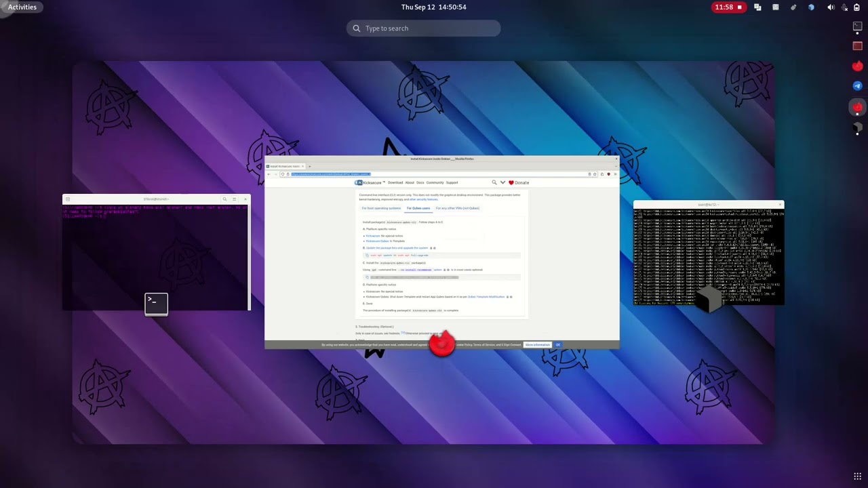The image size is (868, 488).
Task: Click the terminal app badge on left window
Action: pos(156,304)
